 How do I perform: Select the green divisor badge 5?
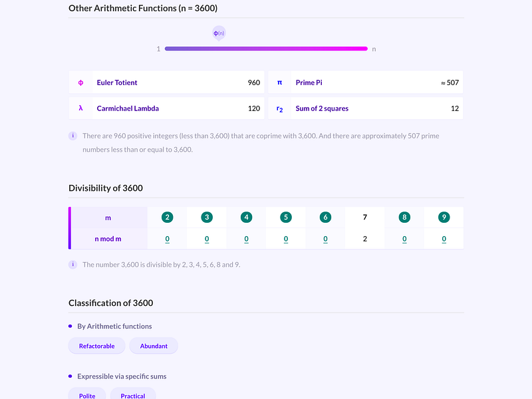[285, 217]
